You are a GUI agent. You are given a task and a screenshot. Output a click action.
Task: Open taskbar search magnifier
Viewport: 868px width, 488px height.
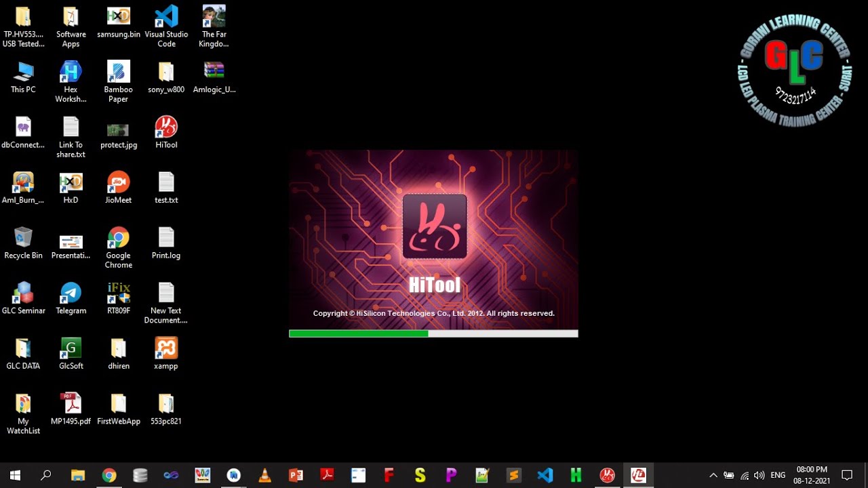pos(46,475)
